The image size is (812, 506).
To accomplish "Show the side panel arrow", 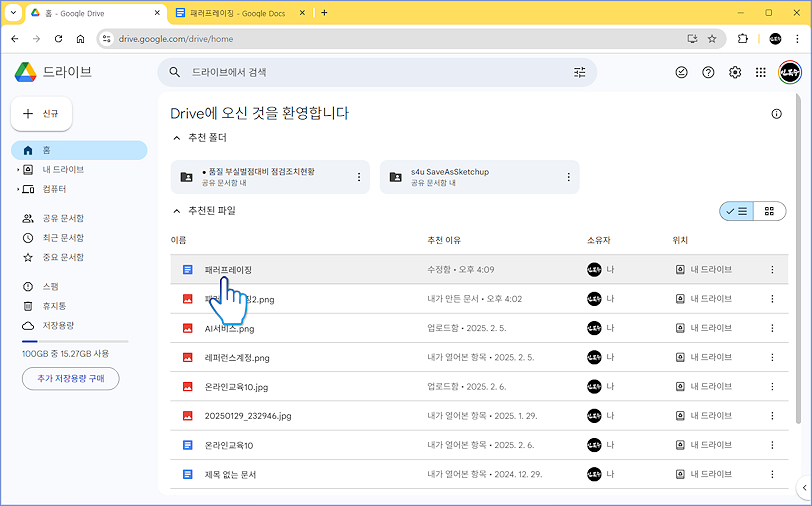I will [804, 487].
